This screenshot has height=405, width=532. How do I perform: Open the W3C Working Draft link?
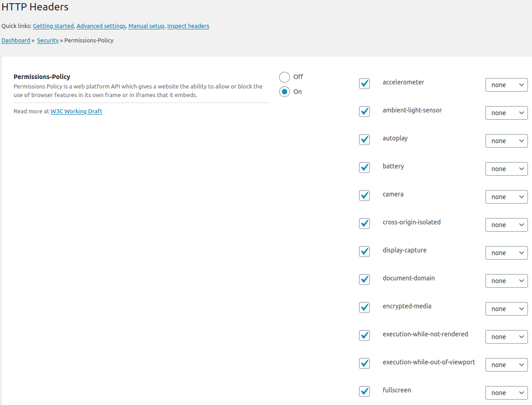pyautogui.click(x=76, y=111)
